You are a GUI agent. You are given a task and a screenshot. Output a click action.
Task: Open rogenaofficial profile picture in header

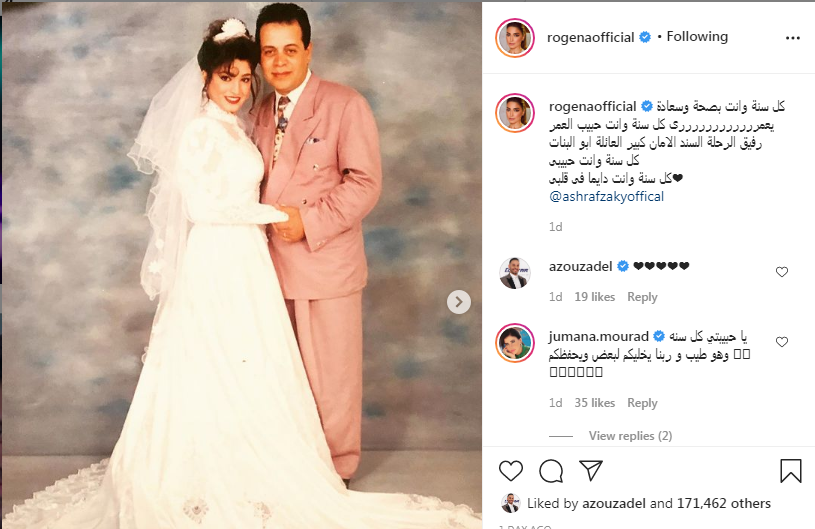coord(515,37)
